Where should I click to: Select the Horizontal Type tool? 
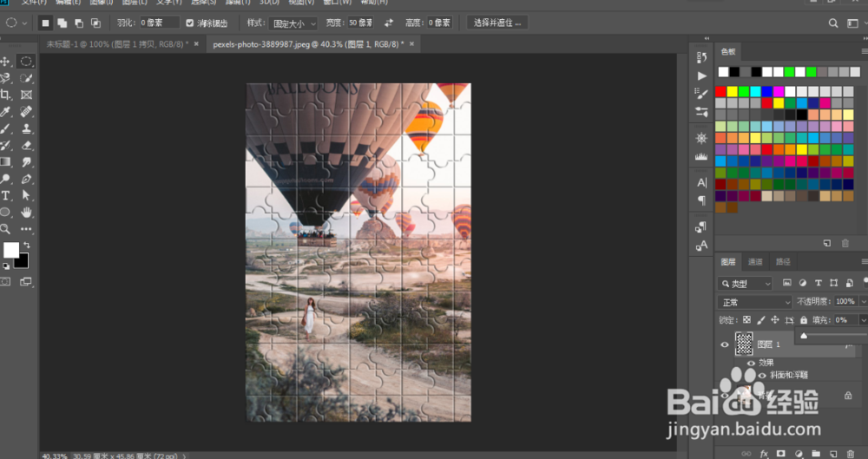click(x=5, y=195)
